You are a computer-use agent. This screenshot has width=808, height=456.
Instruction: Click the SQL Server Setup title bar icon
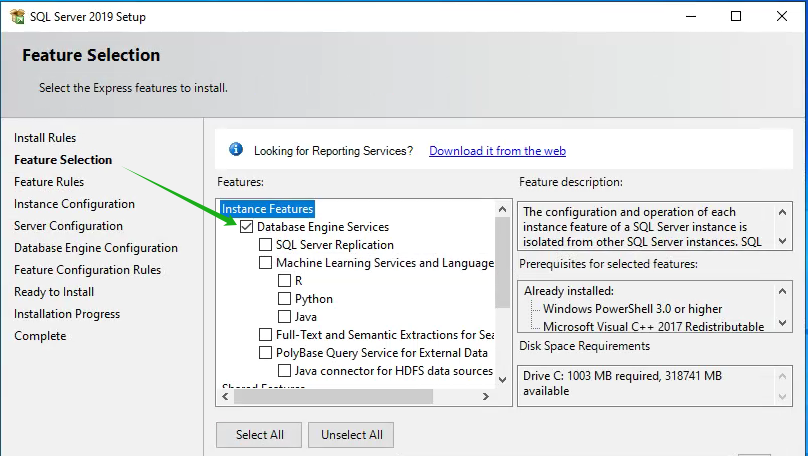(17, 16)
